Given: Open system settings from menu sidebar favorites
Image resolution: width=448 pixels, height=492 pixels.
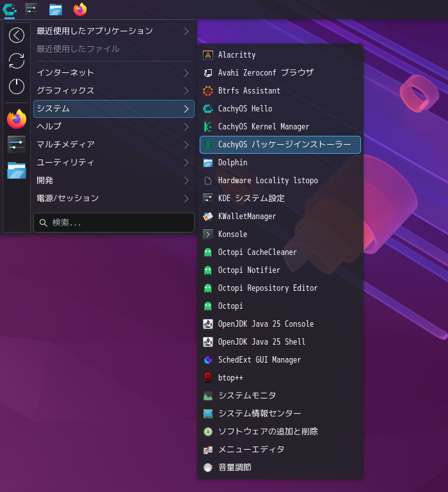Looking at the screenshot, I should coord(17,145).
